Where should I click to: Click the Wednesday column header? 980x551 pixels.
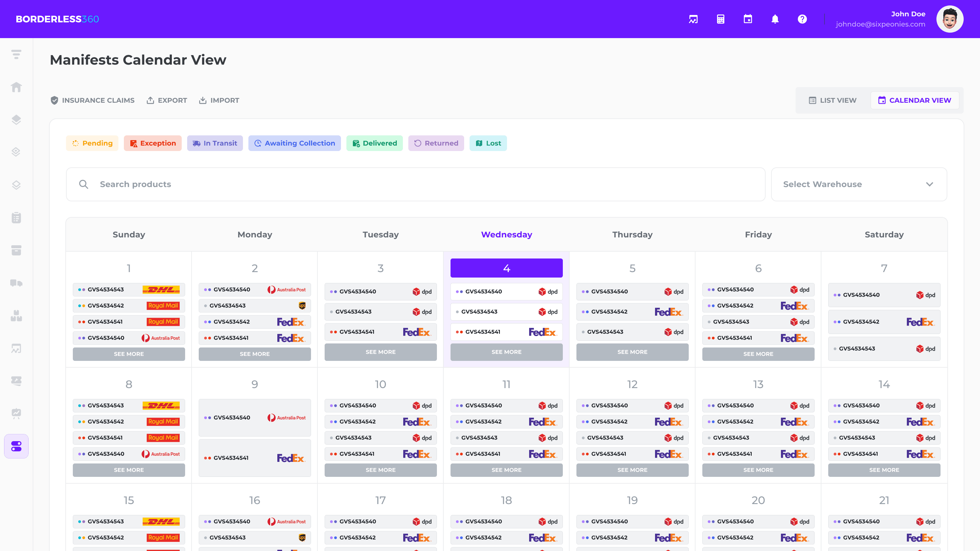tap(506, 235)
